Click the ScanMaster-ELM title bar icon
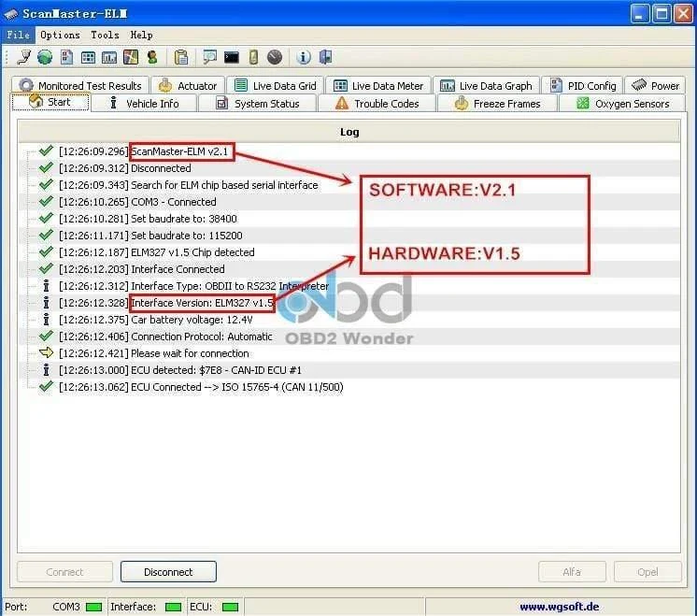The width and height of the screenshot is (697, 616). (x=10, y=14)
